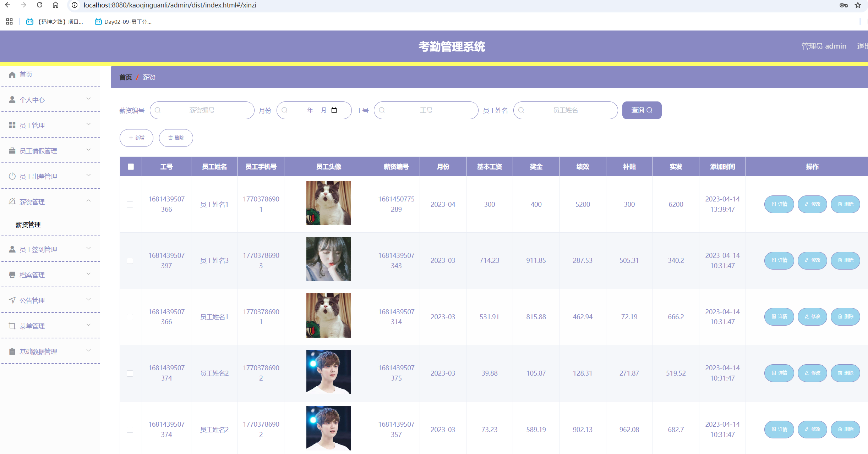Open the 员工姓名3 avatar thumbnail
This screenshot has width=868, height=454.
point(328,259)
